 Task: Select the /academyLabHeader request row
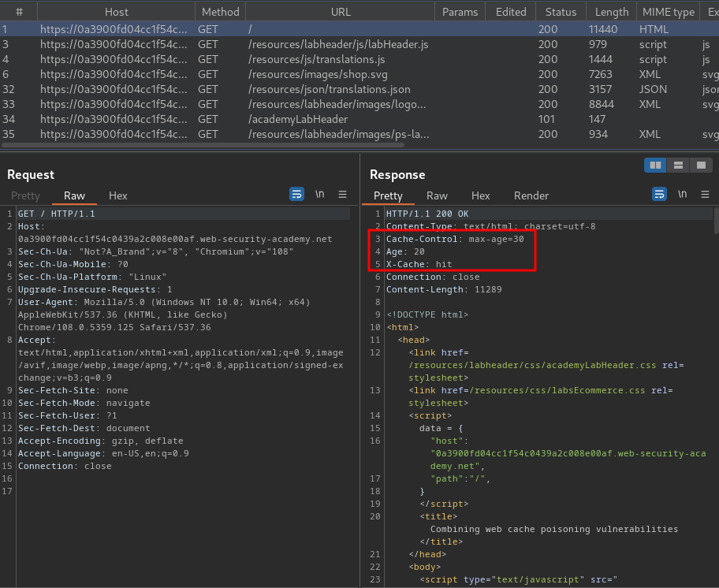point(359,119)
